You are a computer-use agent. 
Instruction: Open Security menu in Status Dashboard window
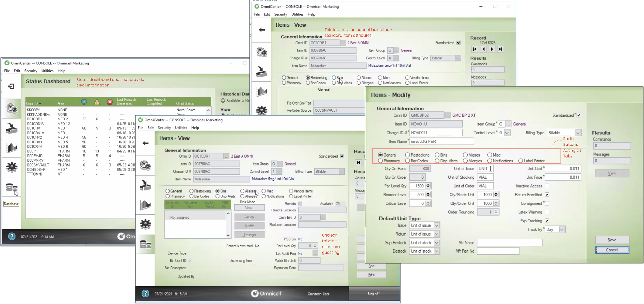(31, 71)
